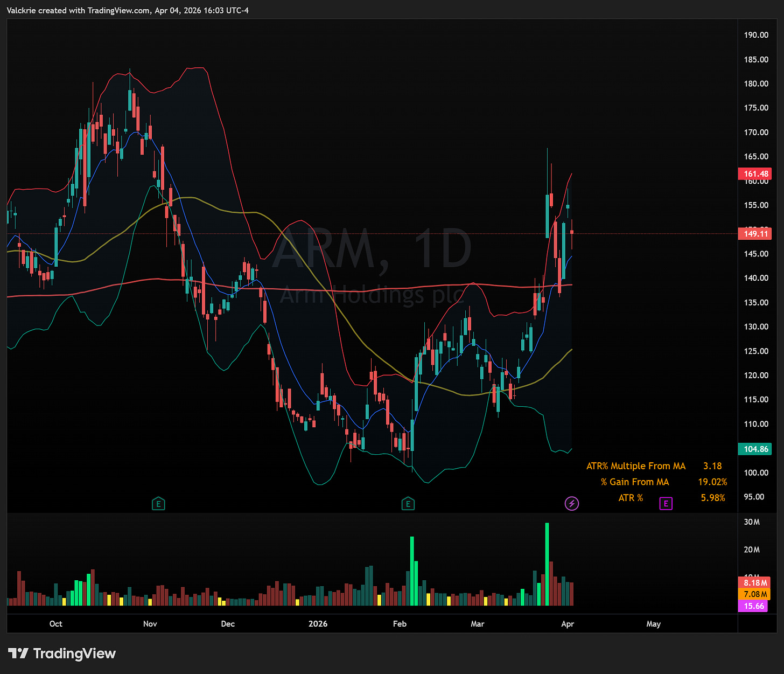784x674 pixels.
Task: Click the 5.98% ATR value
Action: pyautogui.click(x=713, y=498)
